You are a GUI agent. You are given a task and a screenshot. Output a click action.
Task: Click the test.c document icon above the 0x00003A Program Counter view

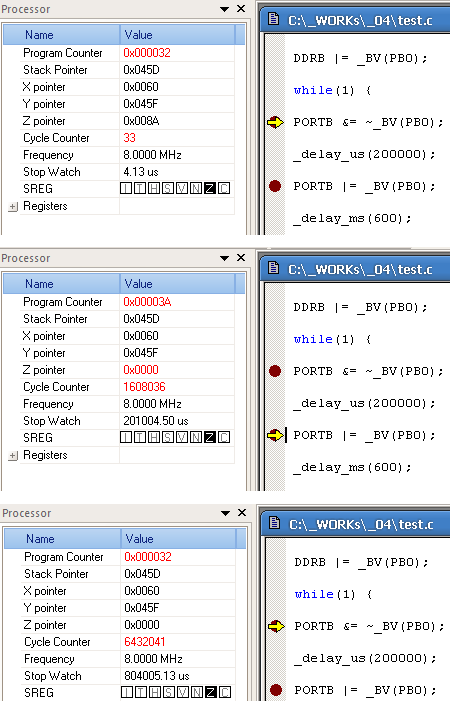click(x=273, y=268)
